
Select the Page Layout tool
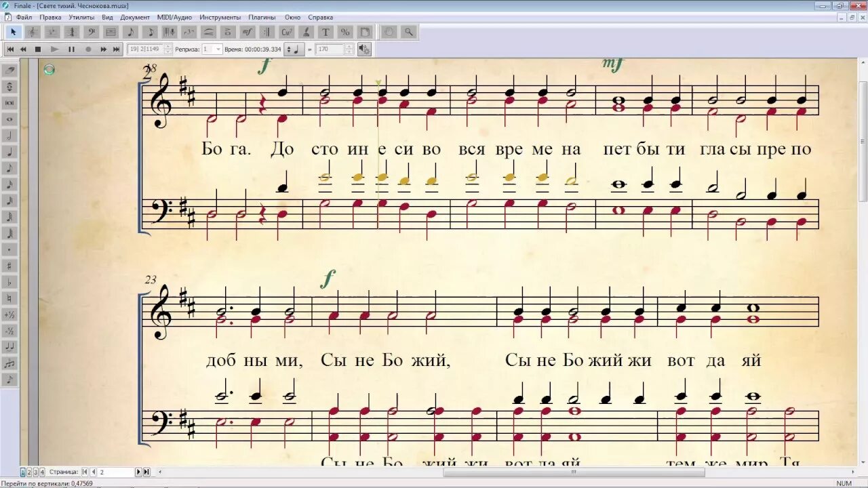364,32
